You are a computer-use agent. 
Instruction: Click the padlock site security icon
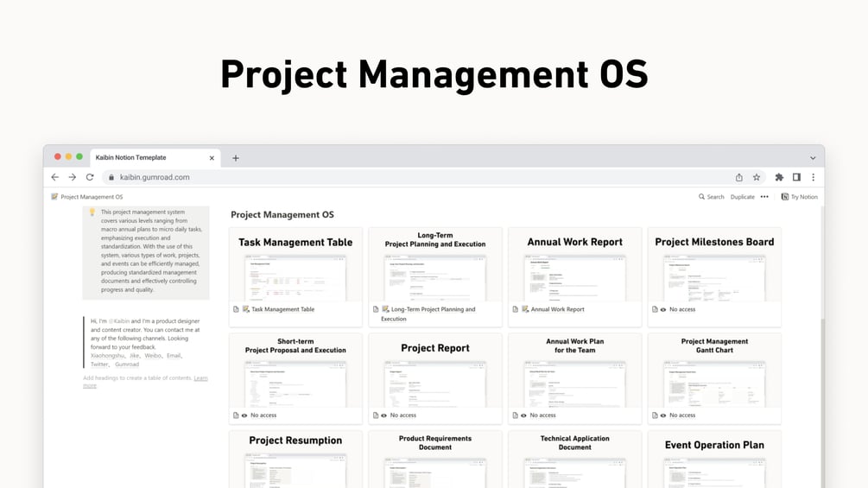(111, 177)
